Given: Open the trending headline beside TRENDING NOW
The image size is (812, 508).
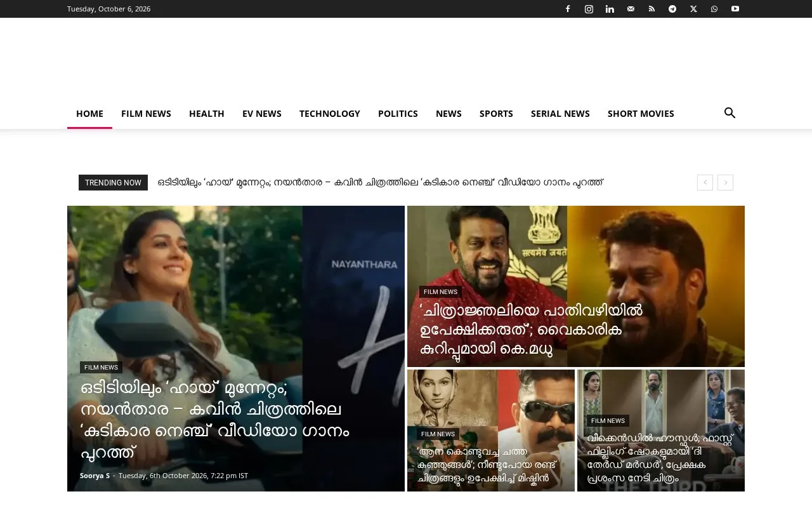Looking at the screenshot, I should point(381,183).
